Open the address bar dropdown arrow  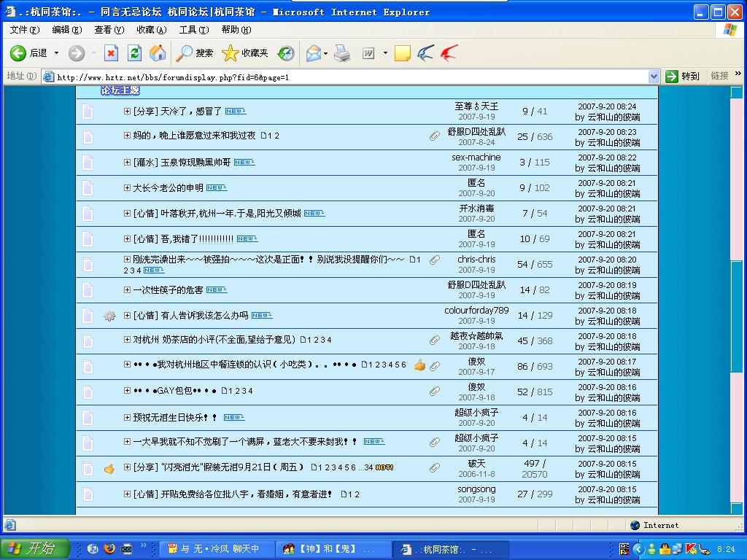click(654, 76)
